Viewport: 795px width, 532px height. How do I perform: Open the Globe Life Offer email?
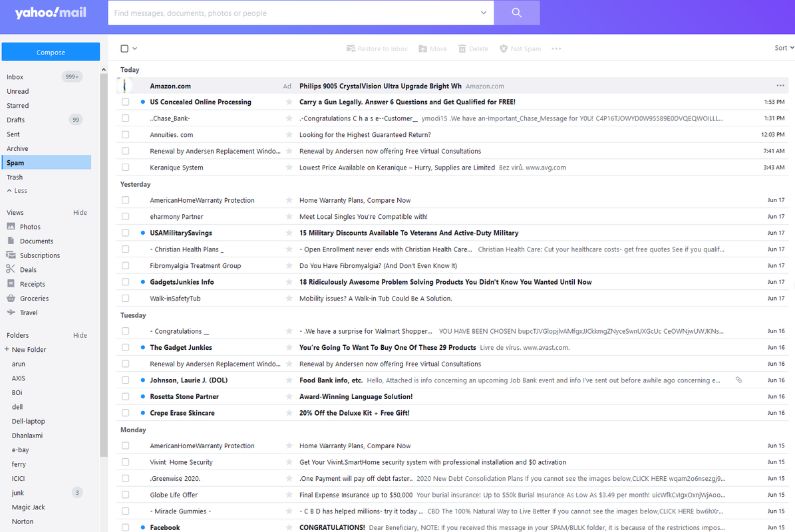point(453,495)
